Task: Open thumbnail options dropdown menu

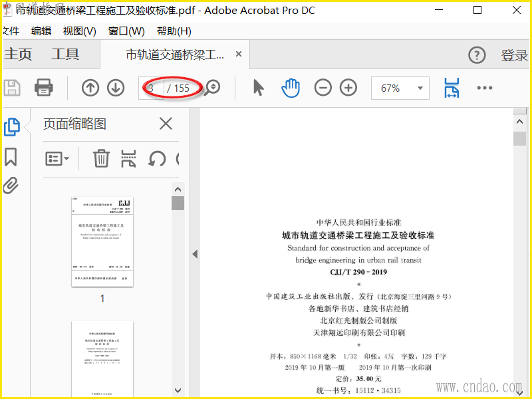Action: [x=57, y=158]
